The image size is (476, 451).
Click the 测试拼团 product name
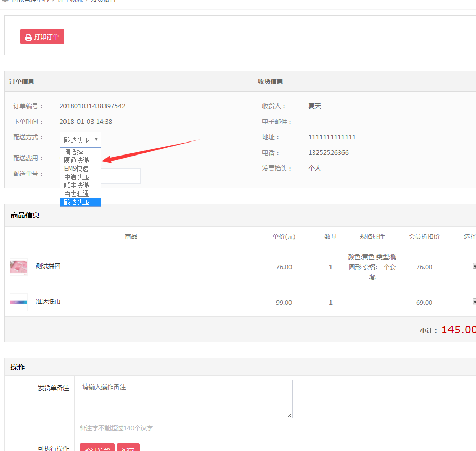(x=48, y=266)
